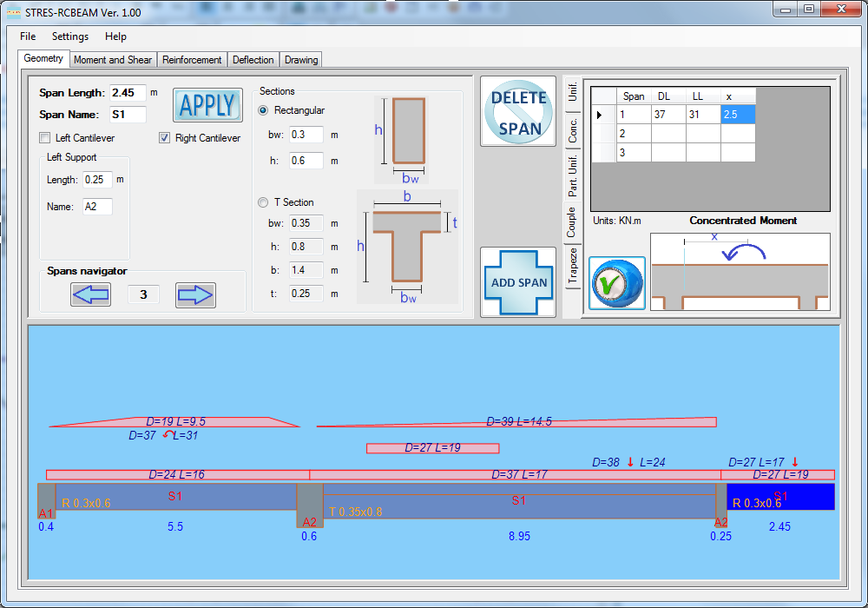Open the Conc. load vertical tab
Viewport: 868px width, 608px height.
click(x=572, y=129)
